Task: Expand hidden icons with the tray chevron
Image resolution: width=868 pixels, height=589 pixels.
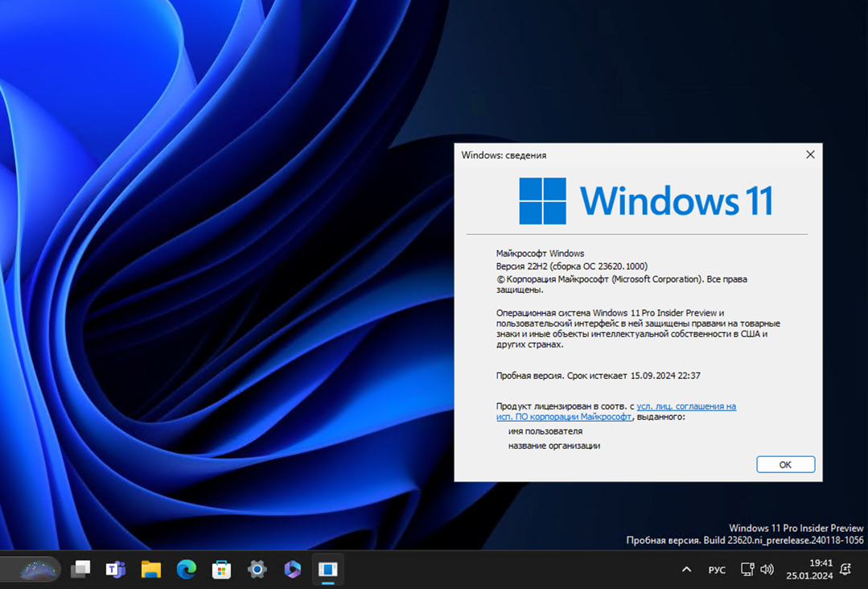Action: 686,569
